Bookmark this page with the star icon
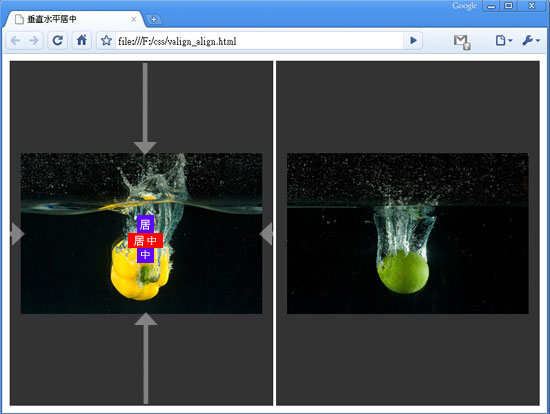 (106, 41)
